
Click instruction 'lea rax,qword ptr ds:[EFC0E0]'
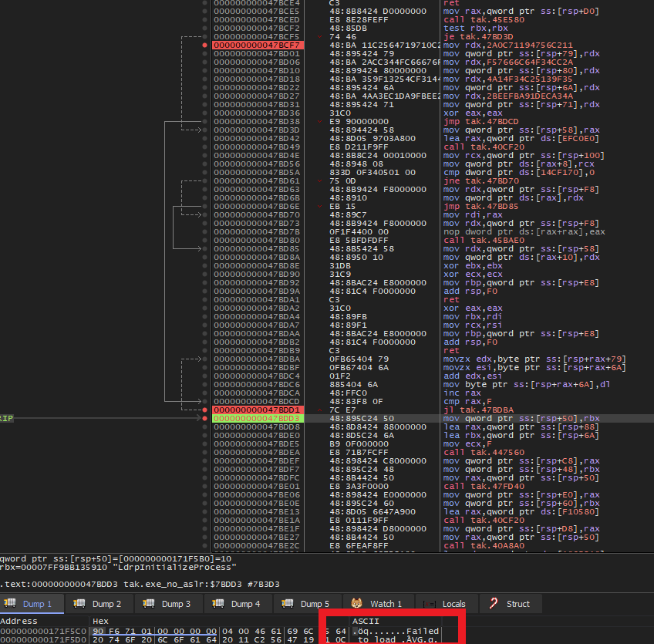tap(521, 139)
